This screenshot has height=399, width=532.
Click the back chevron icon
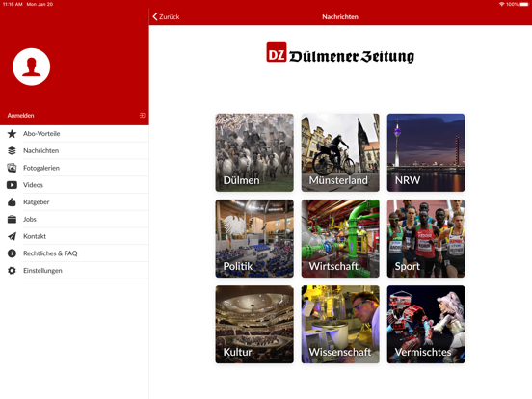(x=155, y=16)
